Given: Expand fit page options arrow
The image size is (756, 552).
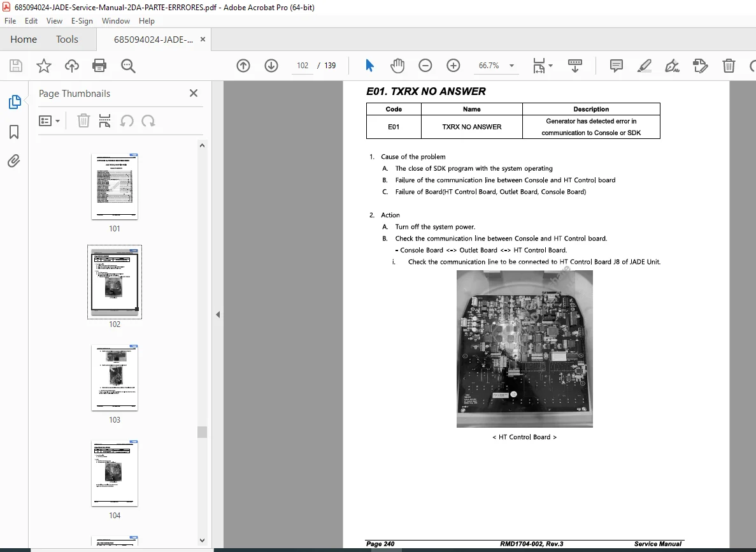Looking at the screenshot, I should point(551,66).
